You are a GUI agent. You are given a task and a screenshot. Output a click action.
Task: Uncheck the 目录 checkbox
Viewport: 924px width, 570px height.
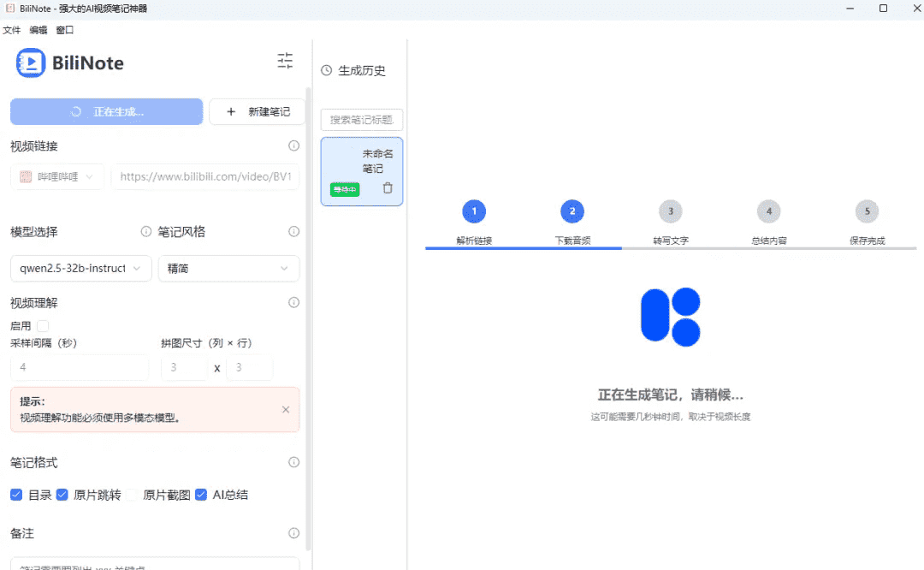[16, 495]
